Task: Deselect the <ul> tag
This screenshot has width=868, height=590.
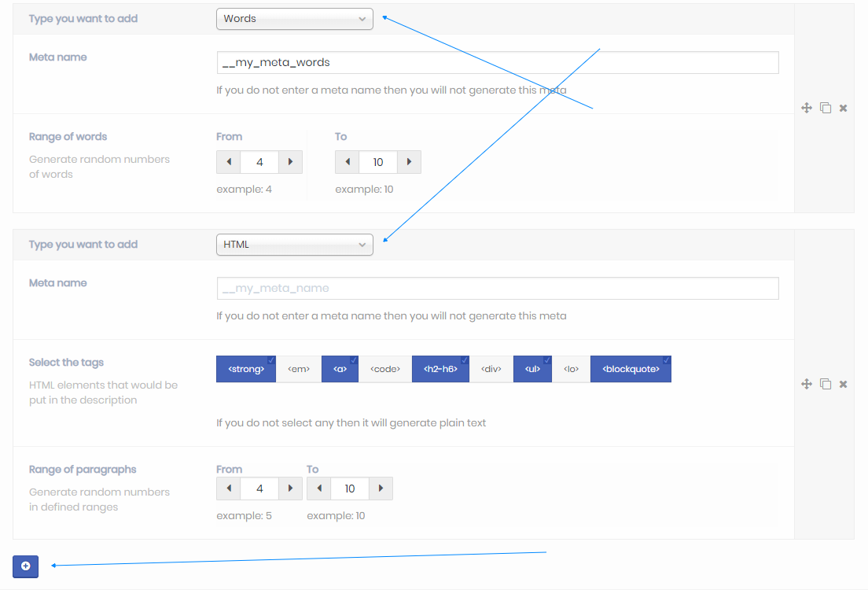Action: 532,369
